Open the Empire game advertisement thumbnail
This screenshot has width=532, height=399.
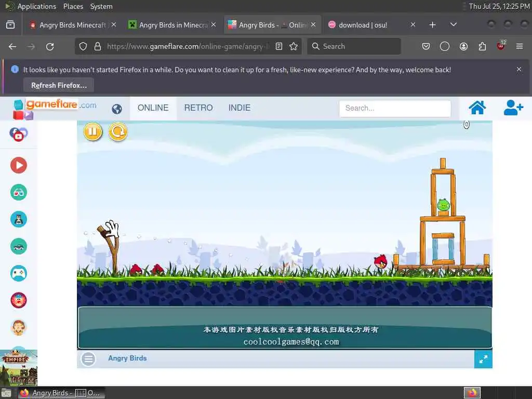coord(19,368)
